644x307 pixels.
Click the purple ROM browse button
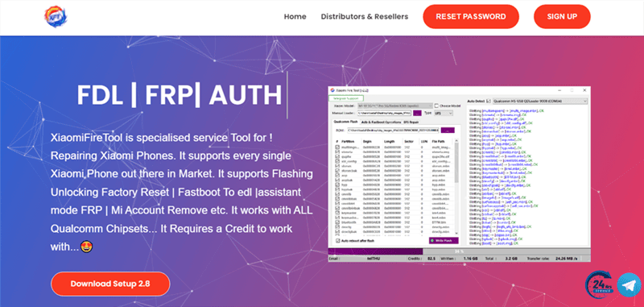click(x=448, y=131)
